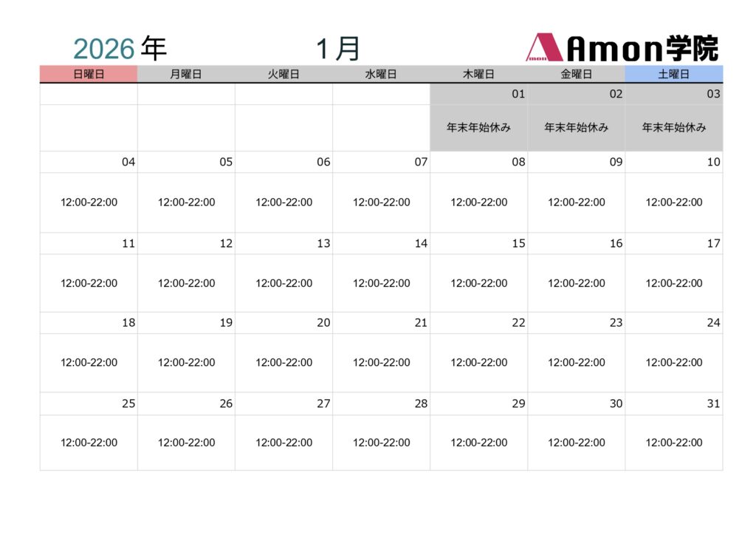Click the 12:00-22:00 hours under date 27
Viewport: 756px width, 535px height.
284,443
